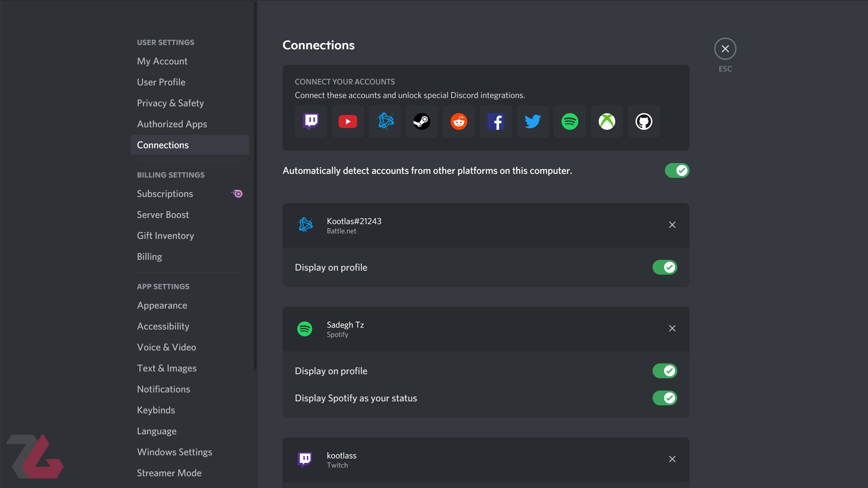868x488 pixels.
Task: Connect an Xbox account icon
Action: click(x=607, y=122)
